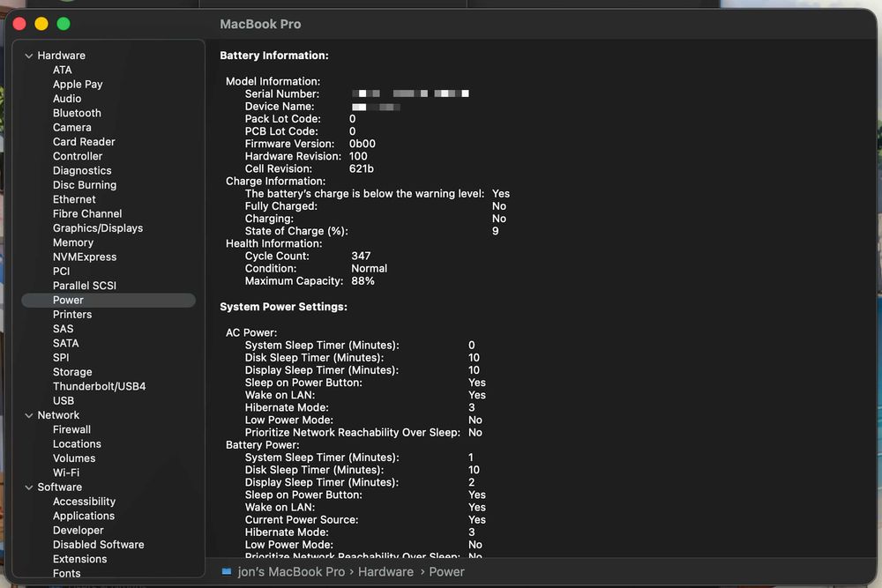This screenshot has height=588, width=882.
Task: Select USB in the Hardware list
Action: click(64, 401)
